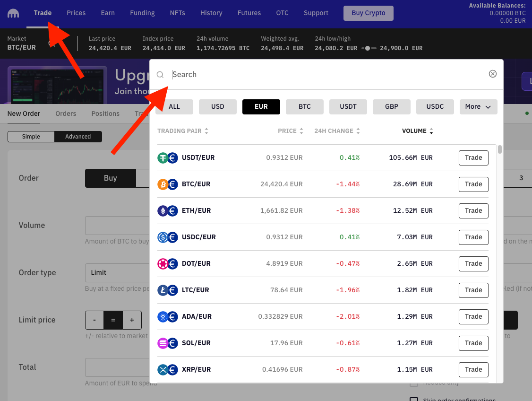
Task: Click the ETH/EUR coin pair icon
Action: pyautogui.click(x=168, y=211)
